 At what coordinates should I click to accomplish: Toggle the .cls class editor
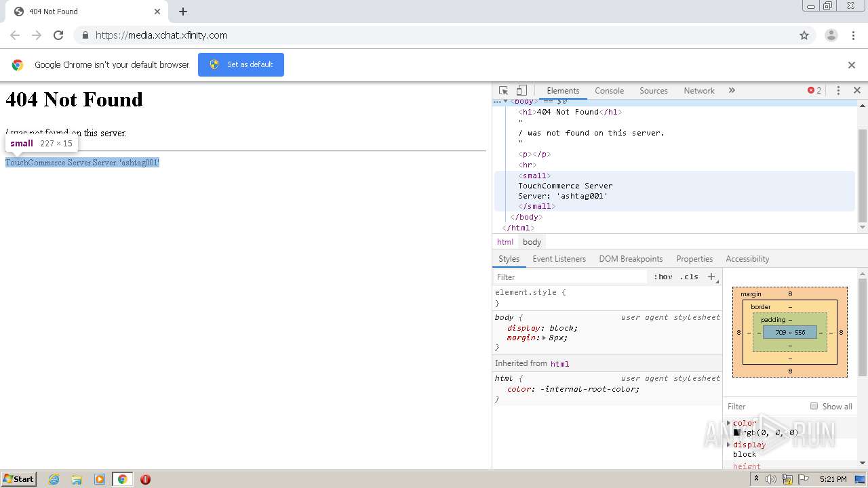689,277
